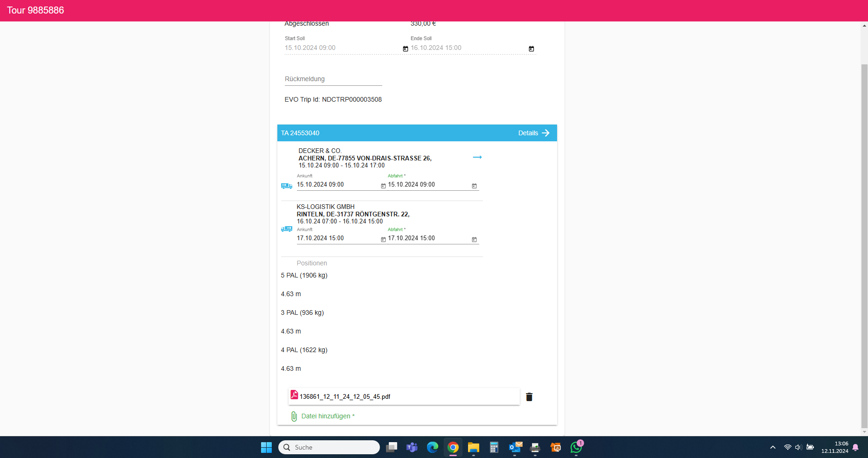Open calendar for KS-Logistik Abfahrt 17.10.2024
This screenshot has height=458, width=868.
click(x=474, y=239)
